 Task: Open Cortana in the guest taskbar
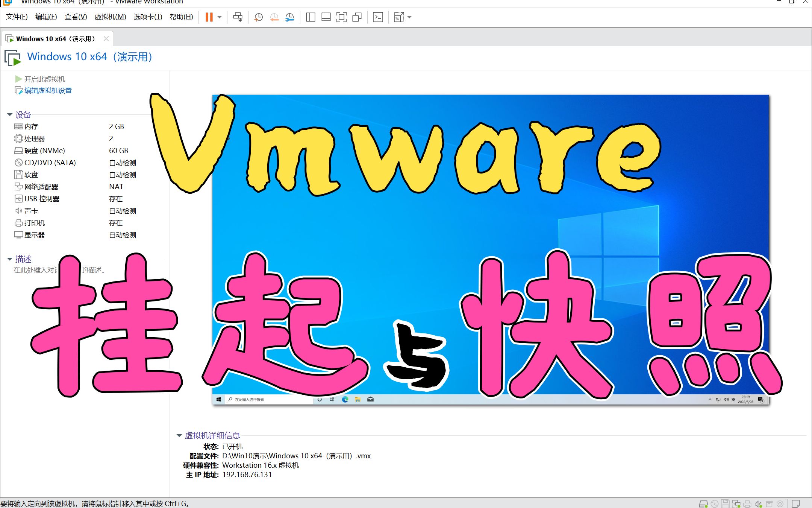point(320,399)
